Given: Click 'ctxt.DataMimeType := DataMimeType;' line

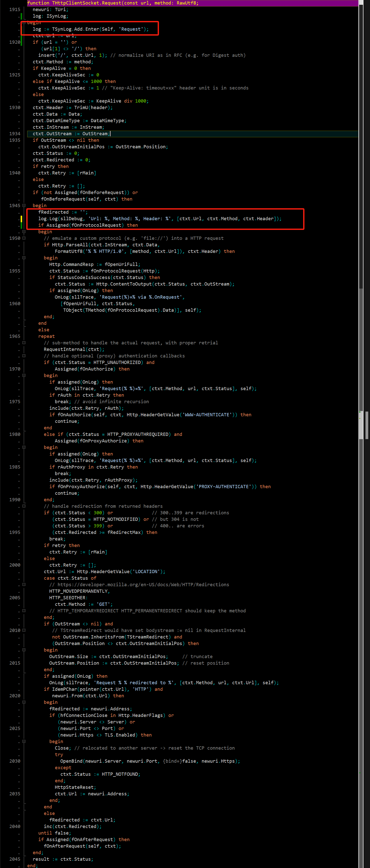Looking at the screenshot, I should (x=80, y=121).
